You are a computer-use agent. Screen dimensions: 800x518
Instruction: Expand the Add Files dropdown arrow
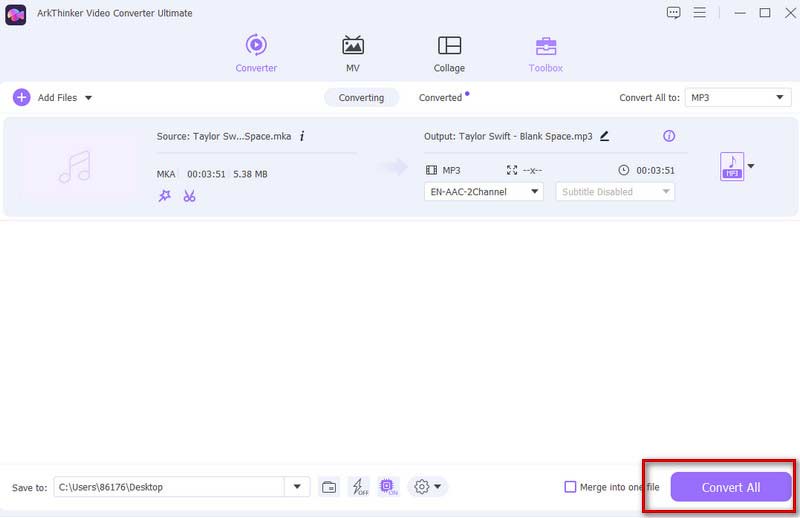click(x=88, y=97)
